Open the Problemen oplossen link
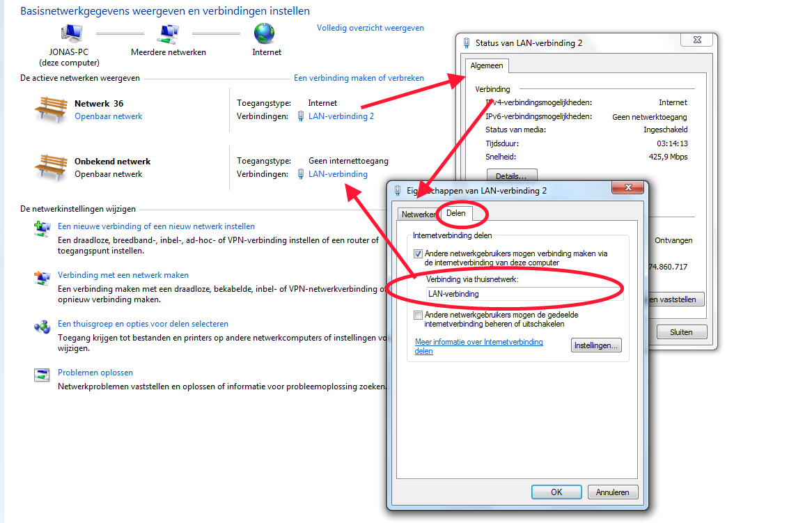 pyautogui.click(x=95, y=373)
